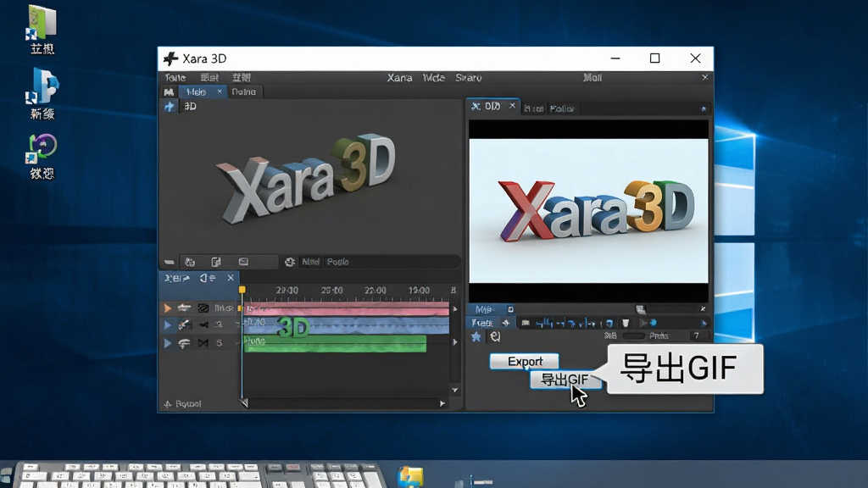Click the waveform icon in the export panel toolbar
The height and width of the screenshot is (488, 868).
(x=543, y=323)
